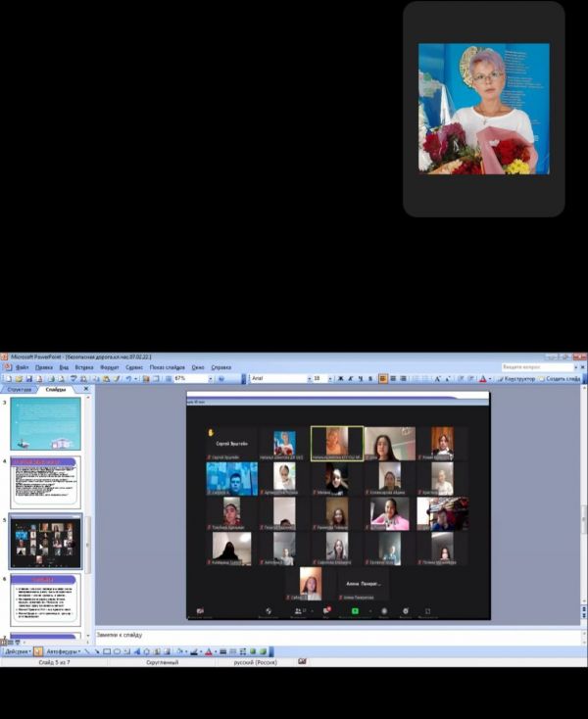Image resolution: width=588 pixels, height=719 pixels.
Task: Select the Rectangle drawing tool
Action: coord(107,651)
